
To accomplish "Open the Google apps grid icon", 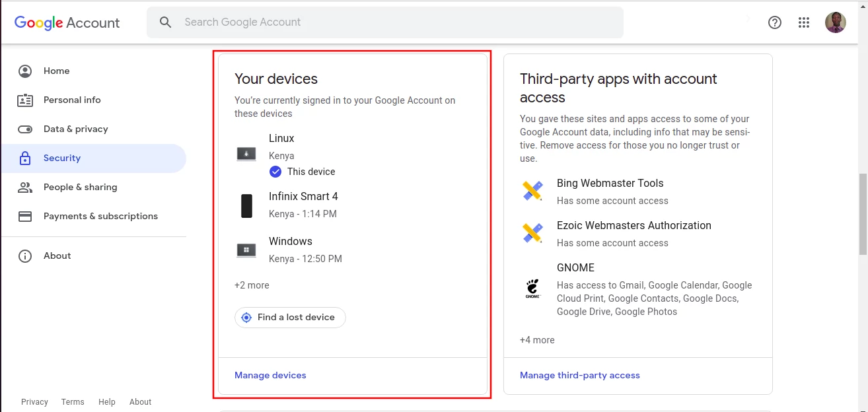I will [x=804, y=22].
